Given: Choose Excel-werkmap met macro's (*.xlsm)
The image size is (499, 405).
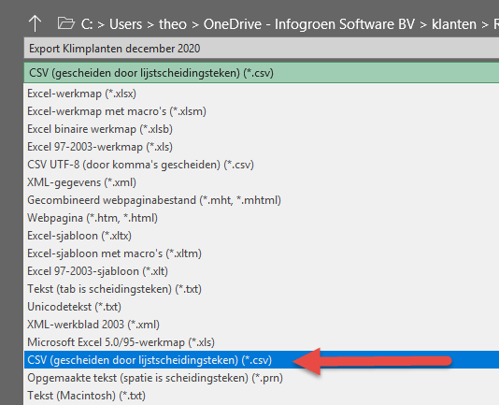Looking at the screenshot, I should point(261,111).
